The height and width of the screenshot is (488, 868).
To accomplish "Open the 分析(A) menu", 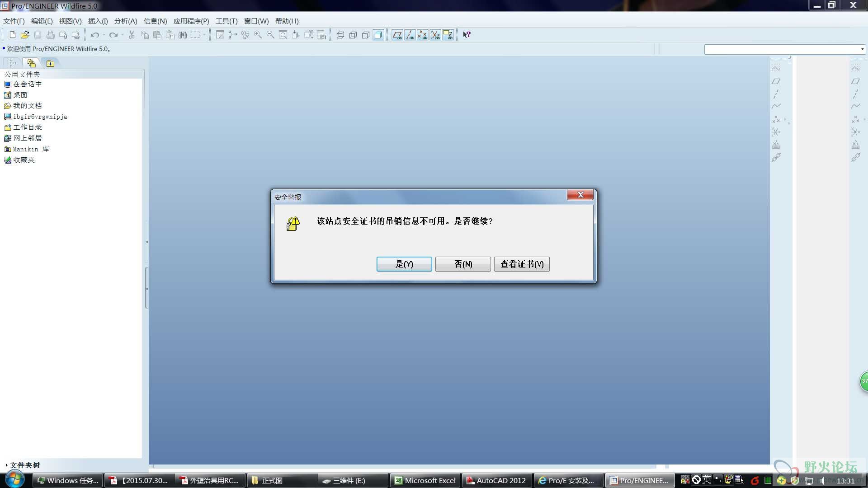I will click(x=126, y=21).
